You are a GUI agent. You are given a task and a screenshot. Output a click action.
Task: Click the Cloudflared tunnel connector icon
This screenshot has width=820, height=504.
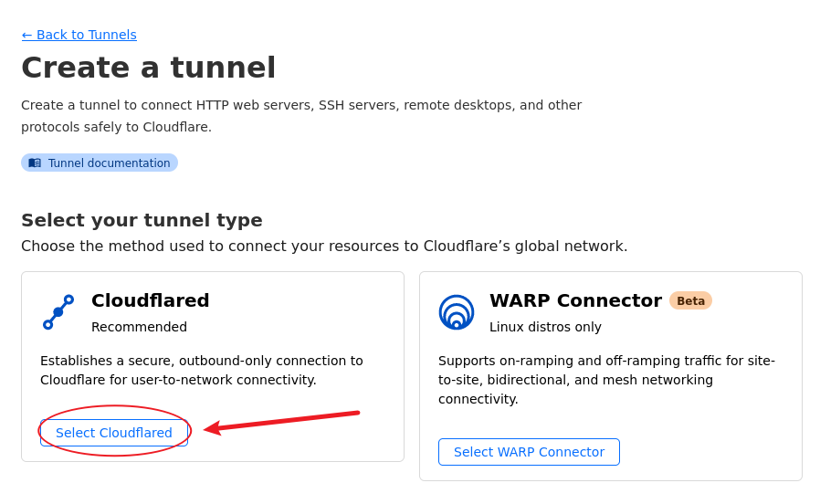[x=58, y=312]
